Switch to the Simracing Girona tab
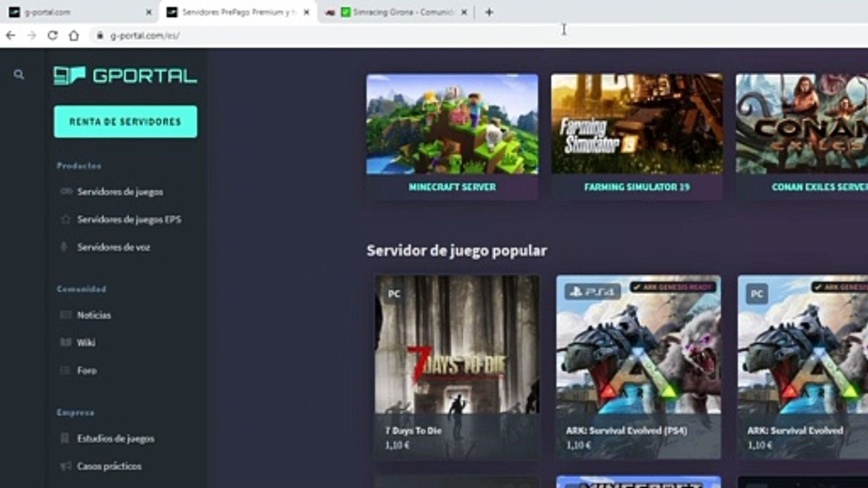Screen dimensions: 868x488 (396, 12)
